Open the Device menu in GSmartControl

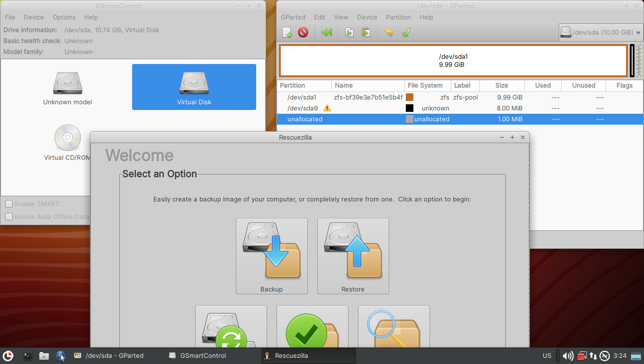[34, 17]
